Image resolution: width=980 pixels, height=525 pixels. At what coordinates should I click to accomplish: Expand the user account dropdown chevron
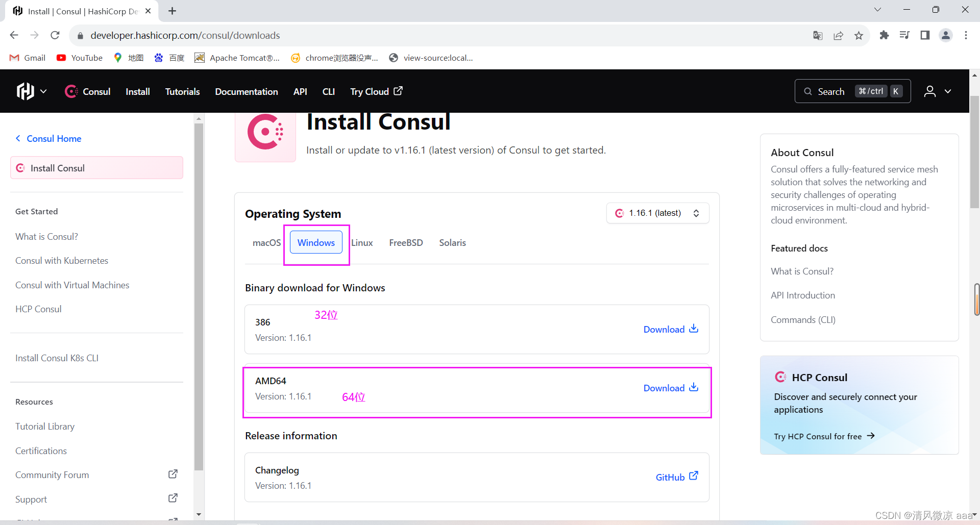click(x=948, y=91)
